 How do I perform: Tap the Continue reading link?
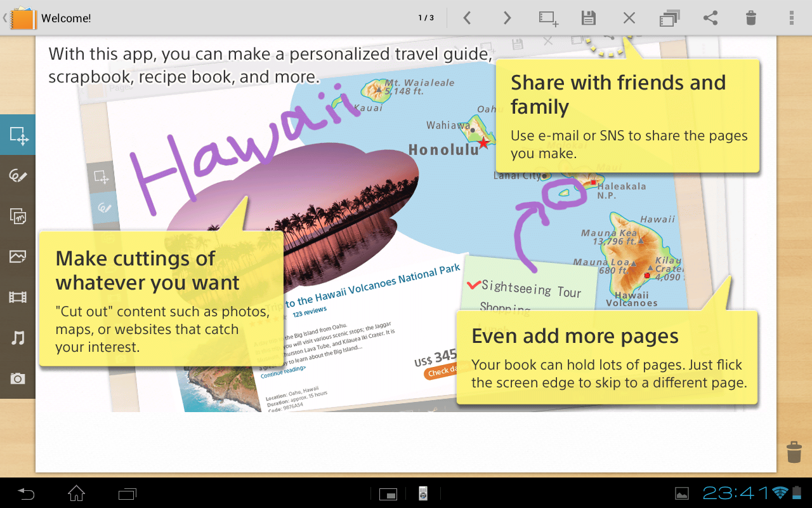(x=283, y=372)
